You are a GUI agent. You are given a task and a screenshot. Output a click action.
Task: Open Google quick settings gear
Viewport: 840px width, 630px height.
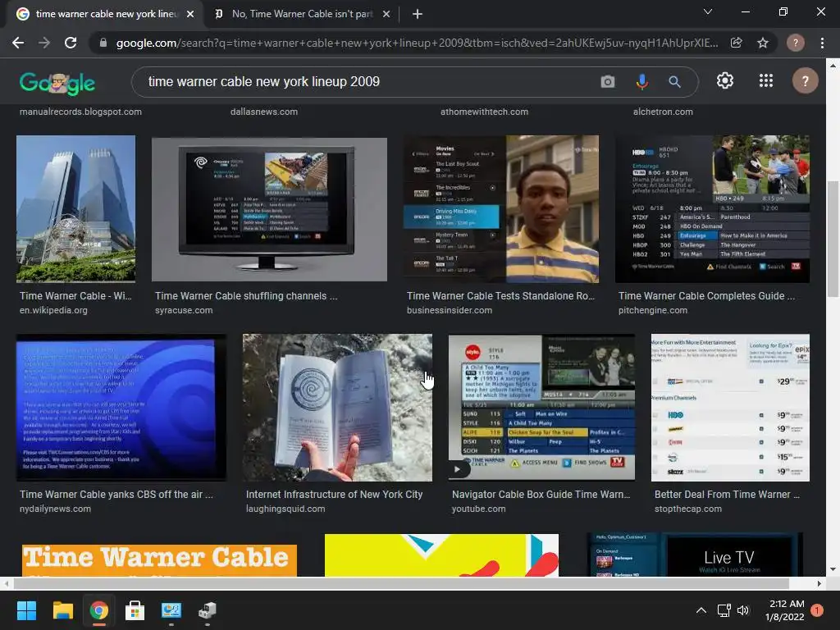[x=725, y=81]
